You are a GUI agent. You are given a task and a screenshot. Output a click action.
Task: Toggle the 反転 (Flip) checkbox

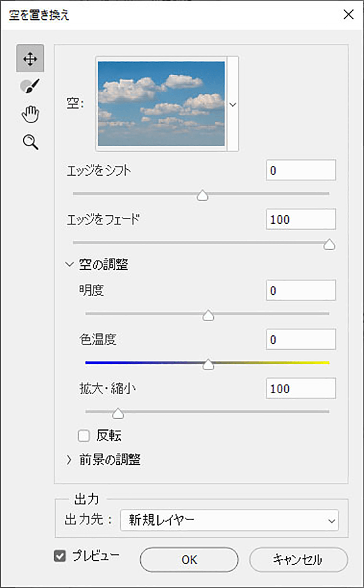(84, 436)
